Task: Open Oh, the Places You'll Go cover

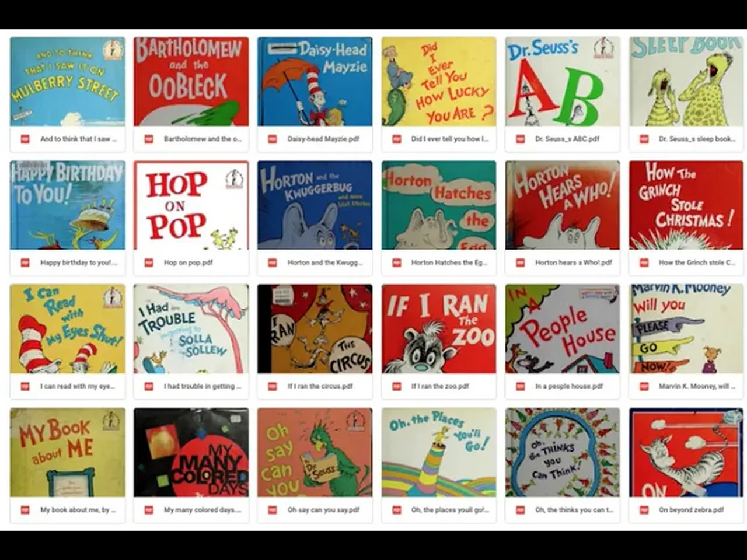Action: (439, 453)
